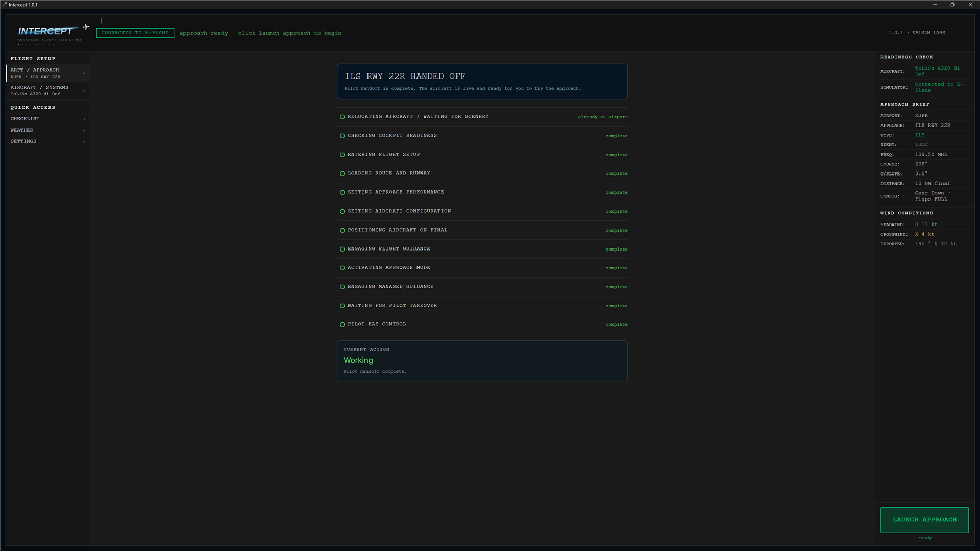Image resolution: width=980 pixels, height=551 pixels.
Task: Click the 'Gear Down · Flaps FULL' config value
Action: (x=933, y=196)
